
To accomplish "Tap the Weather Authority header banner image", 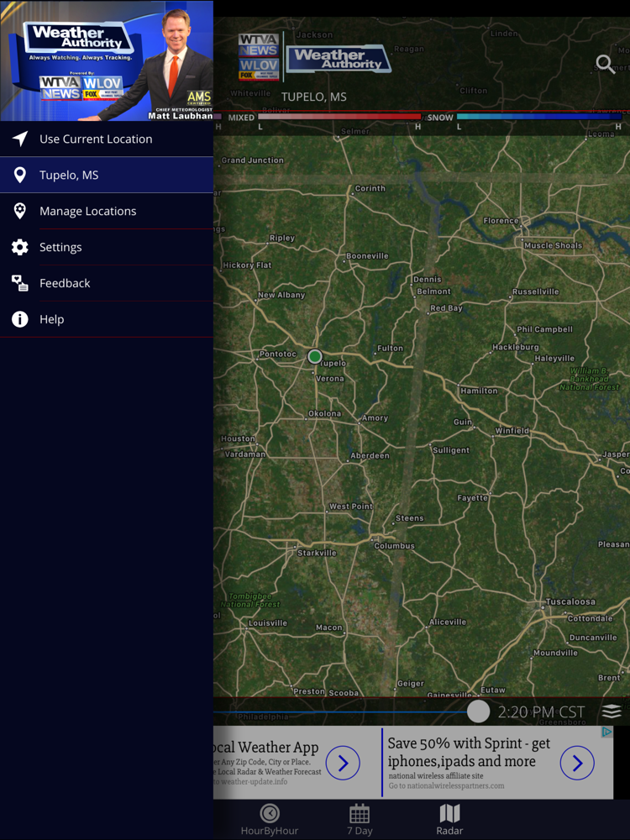I will (x=107, y=60).
